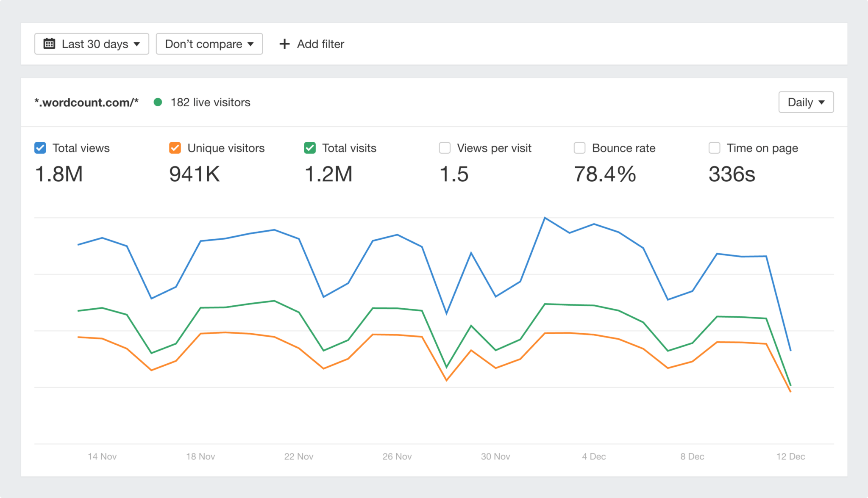
Task: Click the *.wordcount.com/* site title
Action: (x=86, y=102)
